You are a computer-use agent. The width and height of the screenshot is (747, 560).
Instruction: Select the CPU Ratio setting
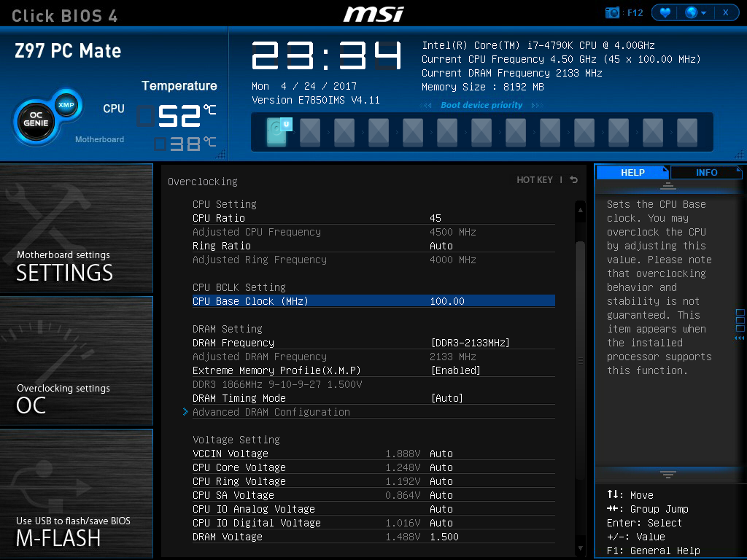373,218
